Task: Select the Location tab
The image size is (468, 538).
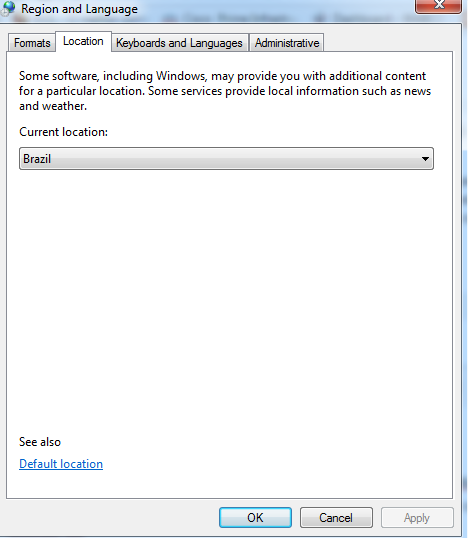Action: point(83,41)
